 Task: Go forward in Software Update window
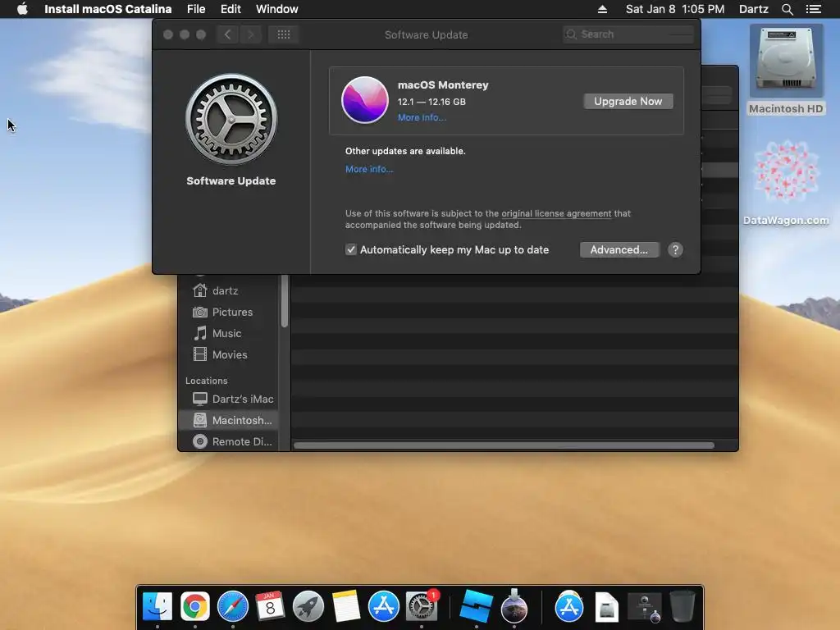point(250,34)
